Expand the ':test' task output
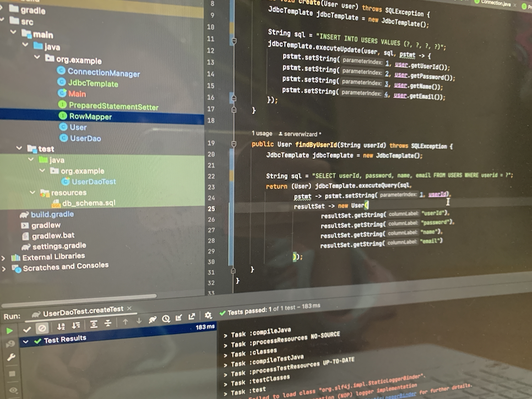The height and width of the screenshot is (399, 532). tap(225, 394)
